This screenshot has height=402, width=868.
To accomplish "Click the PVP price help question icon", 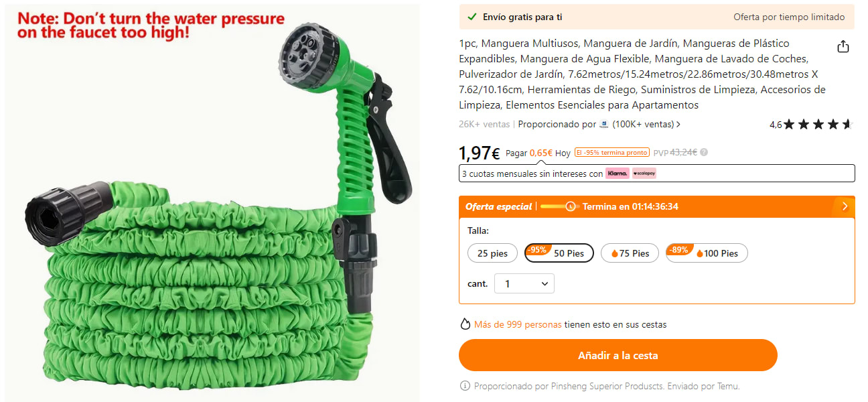I will coord(704,153).
